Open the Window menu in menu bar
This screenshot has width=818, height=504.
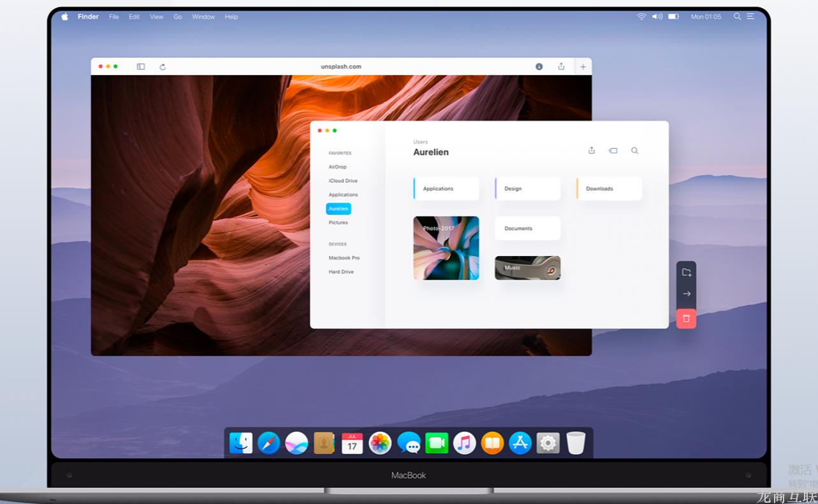click(203, 17)
